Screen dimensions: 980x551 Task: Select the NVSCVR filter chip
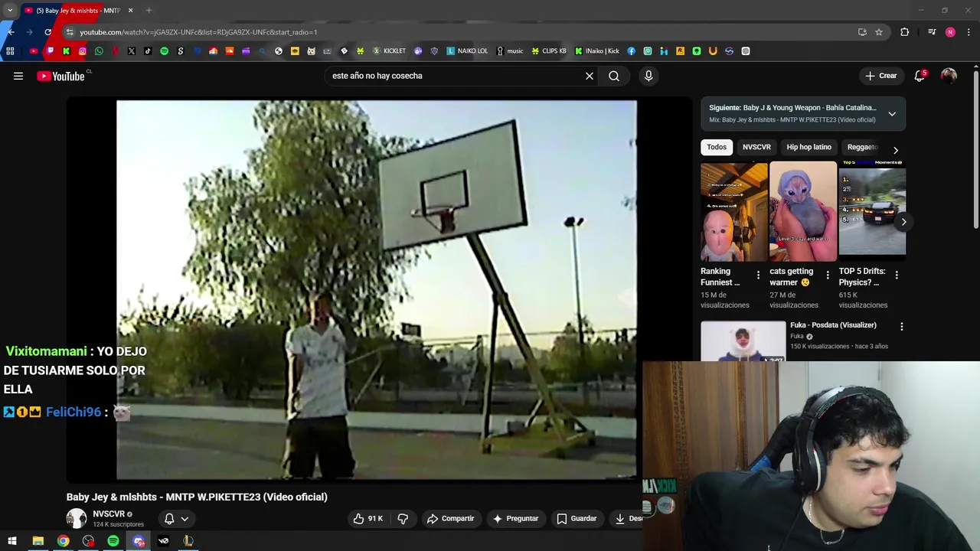(x=756, y=147)
